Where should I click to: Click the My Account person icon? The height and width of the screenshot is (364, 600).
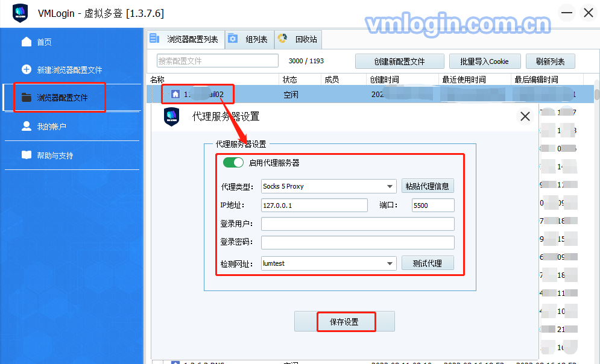point(27,126)
